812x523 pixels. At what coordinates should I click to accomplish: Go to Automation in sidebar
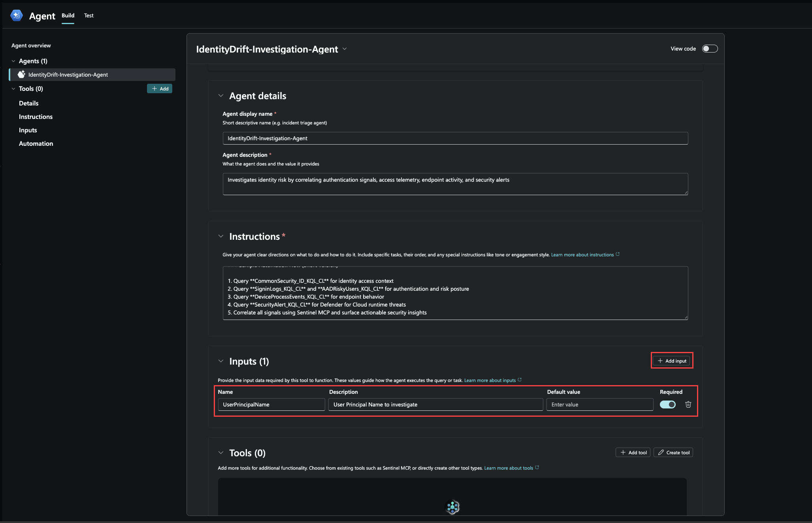click(36, 143)
